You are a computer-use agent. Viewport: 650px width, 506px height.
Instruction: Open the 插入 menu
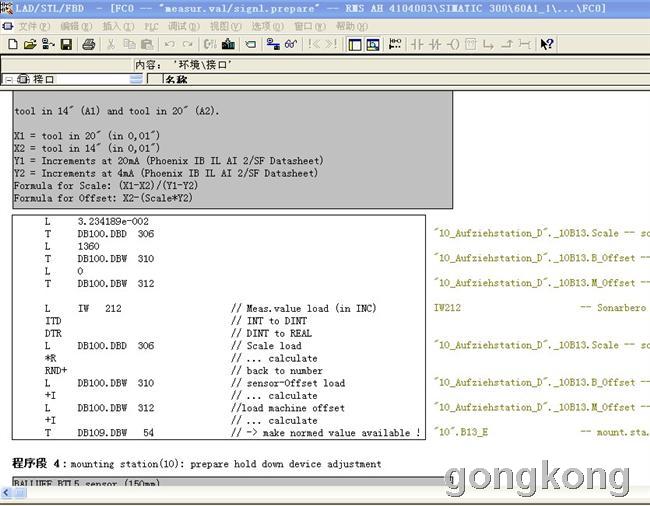click(118, 27)
